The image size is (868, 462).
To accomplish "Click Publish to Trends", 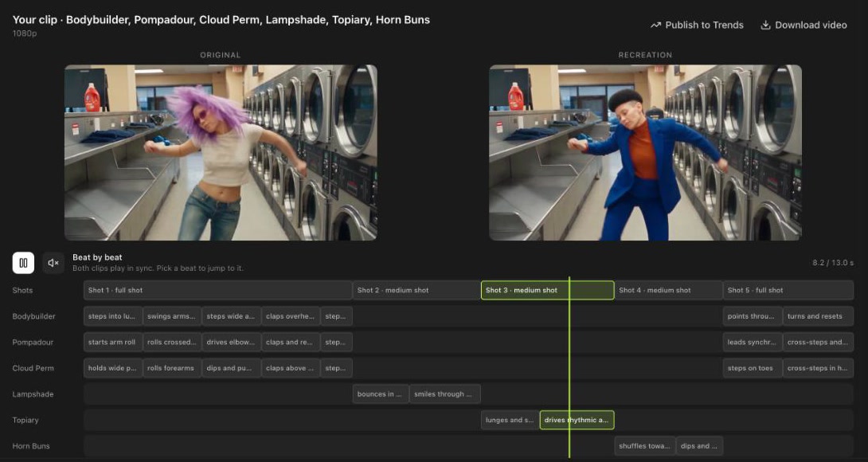I will point(697,25).
